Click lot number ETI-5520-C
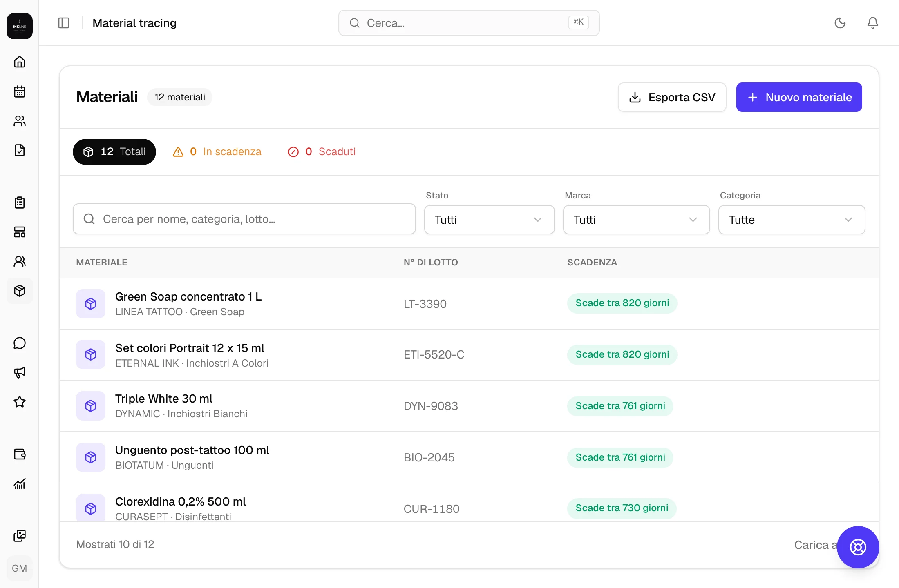This screenshot has width=899, height=588. pyautogui.click(x=434, y=354)
